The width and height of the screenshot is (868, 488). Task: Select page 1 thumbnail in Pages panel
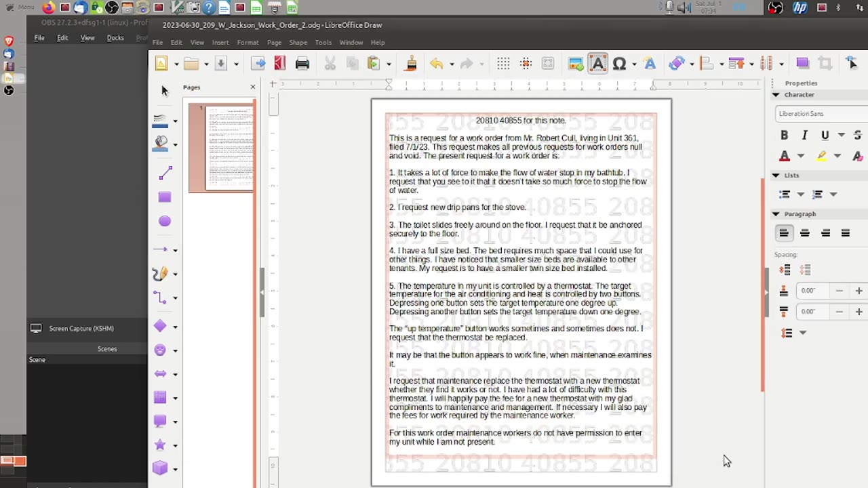222,148
